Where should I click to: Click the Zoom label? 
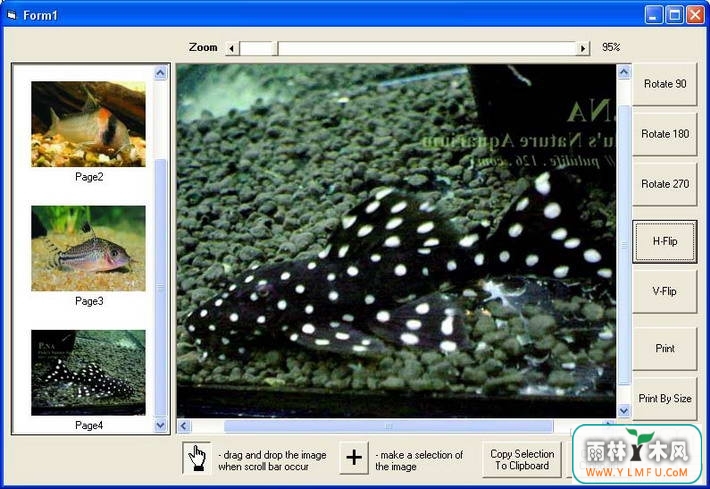[x=203, y=48]
